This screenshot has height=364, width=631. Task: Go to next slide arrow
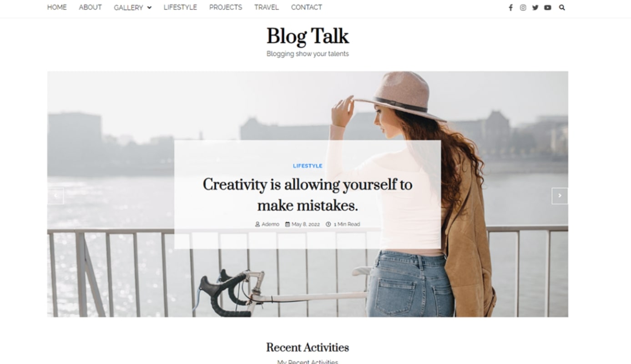(560, 196)
